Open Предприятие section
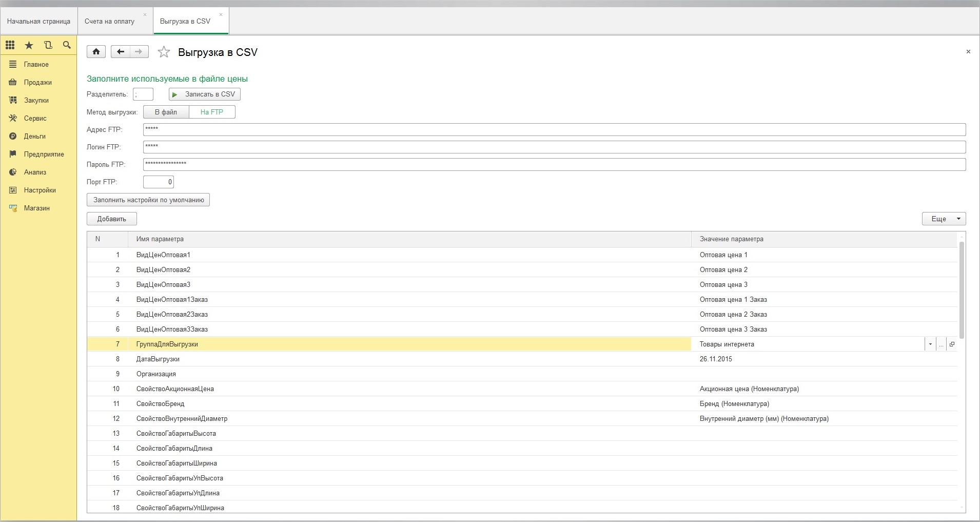 [38, 154]
